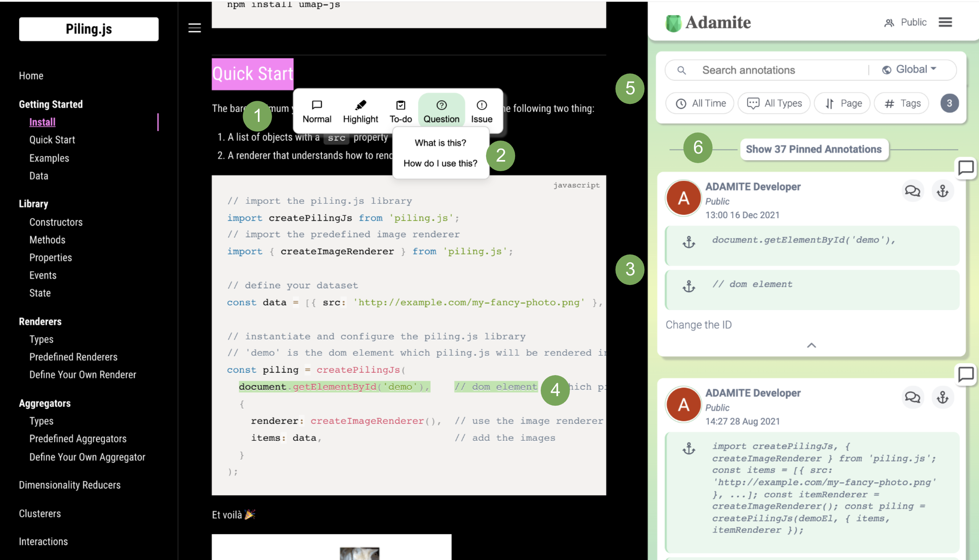The width and height of the screenshot is (979, 560).
Task: Jump to the document.getElementById('demo') anchor
Action: [x=812, y=246]
